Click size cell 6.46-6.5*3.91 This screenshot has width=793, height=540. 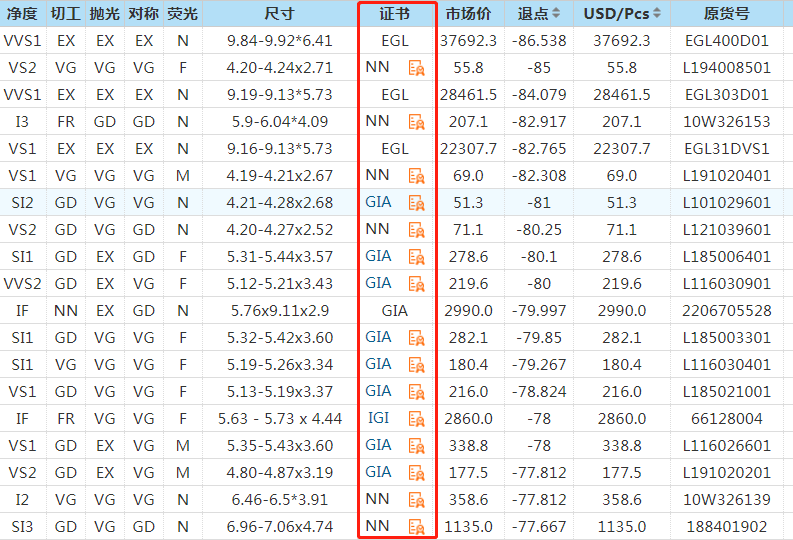[279, 500]
